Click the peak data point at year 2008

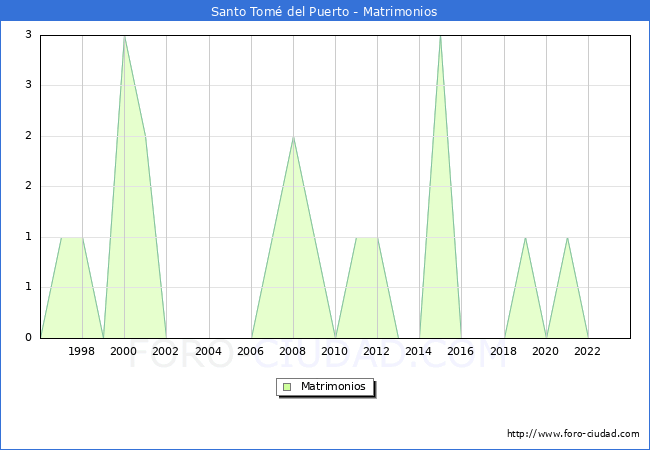(293, 137)
